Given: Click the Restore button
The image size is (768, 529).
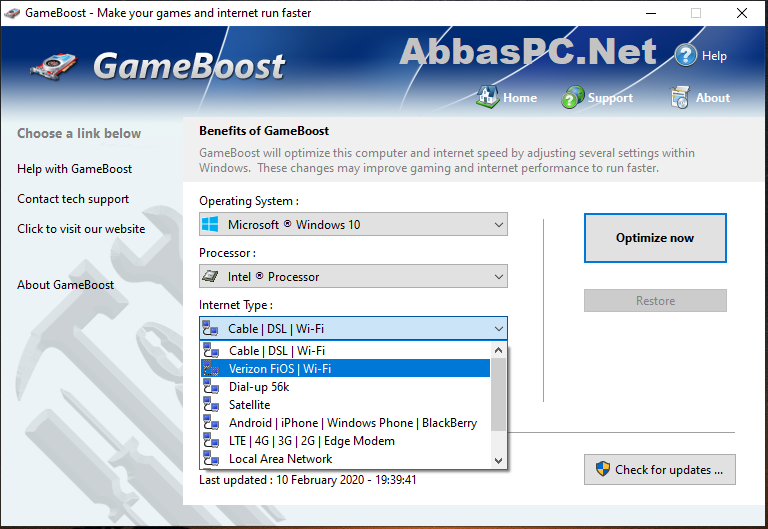Looking at the screenshot, I should coord(655,300).
